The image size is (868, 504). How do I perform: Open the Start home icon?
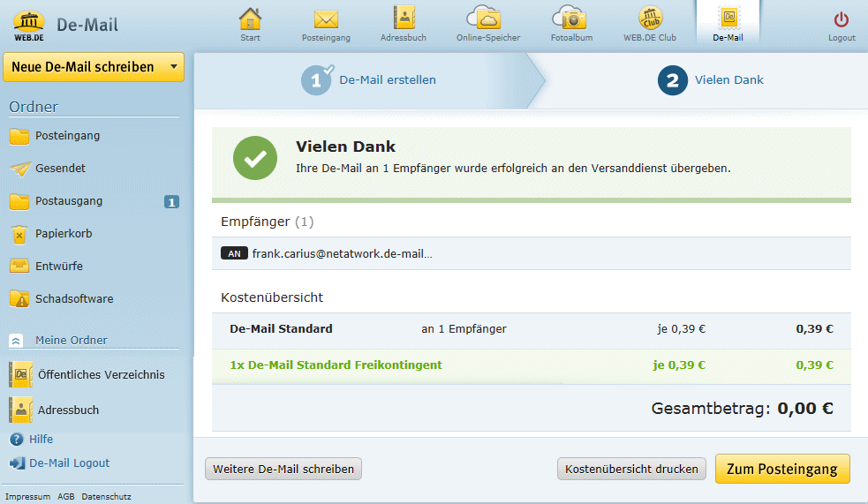[x=250, y=19]
